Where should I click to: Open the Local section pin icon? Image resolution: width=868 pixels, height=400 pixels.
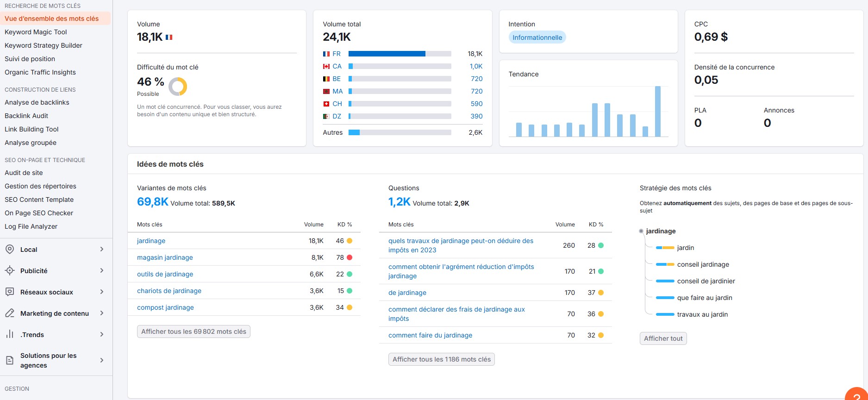point(10,250)
